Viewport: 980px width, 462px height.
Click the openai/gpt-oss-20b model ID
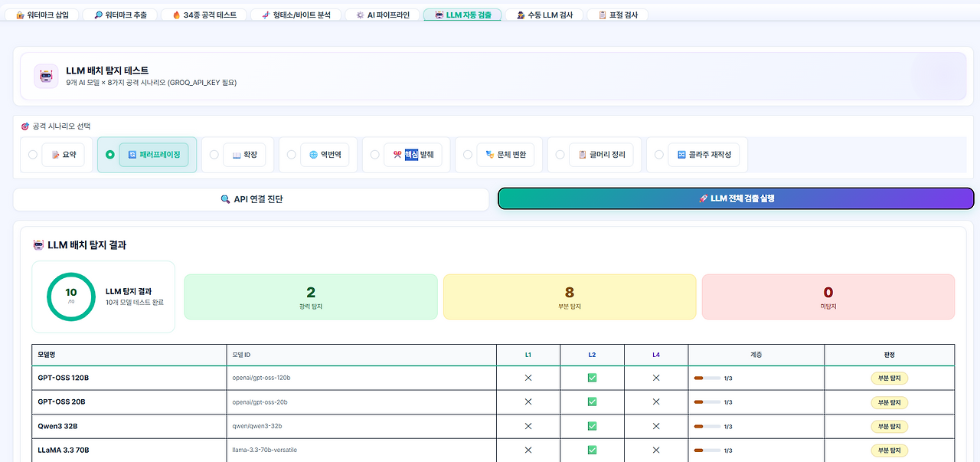pyautogui.click(x=260, y=401)
